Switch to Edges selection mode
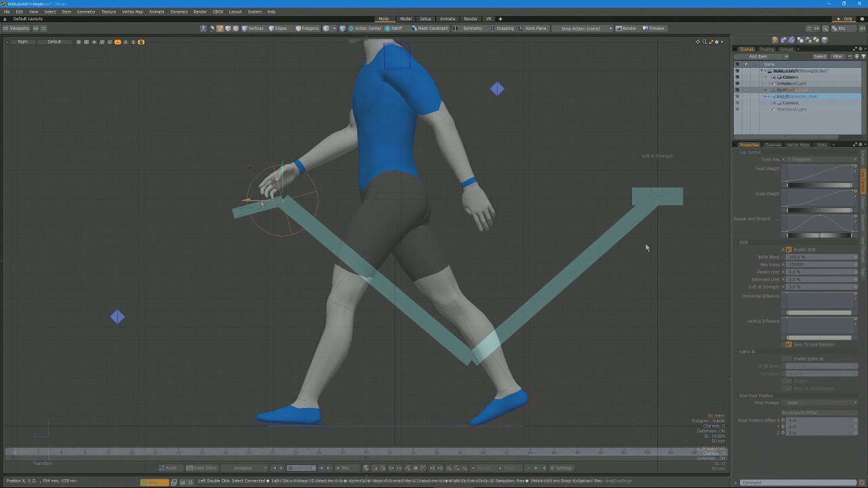This screenshot has width=868, height=488. [278, 28]
